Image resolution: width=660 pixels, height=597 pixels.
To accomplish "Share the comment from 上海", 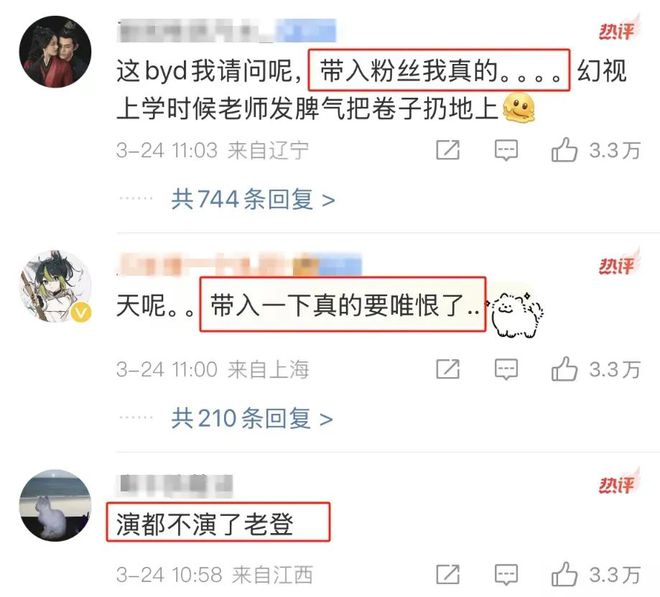I will point(447,369).
